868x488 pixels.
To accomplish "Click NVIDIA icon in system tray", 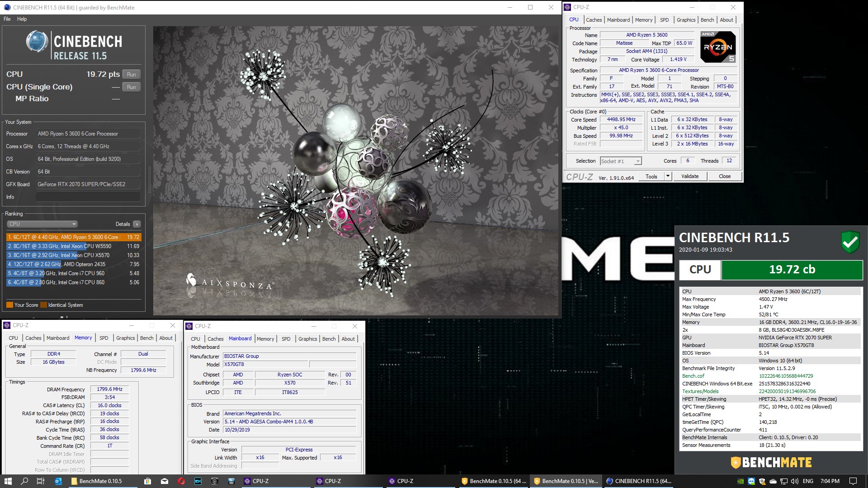I will pyautogui.click(x=741, y=481).
